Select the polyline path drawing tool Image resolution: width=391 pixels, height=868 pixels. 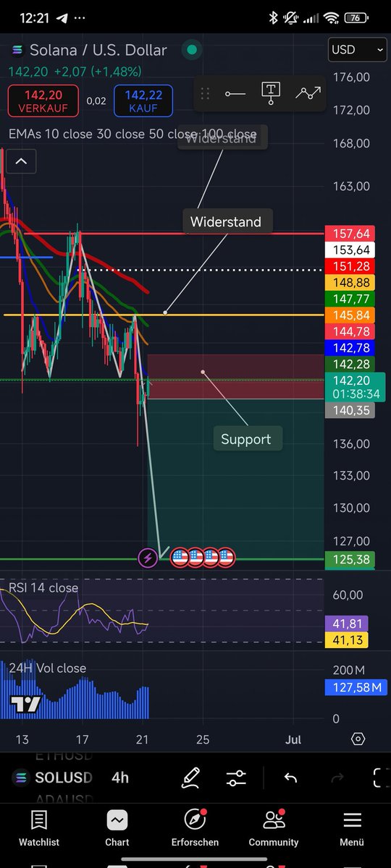[308, 93]
